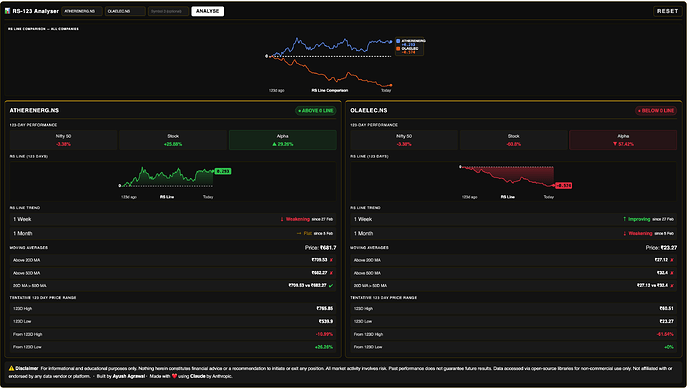Click the RESET button
This screenshot has width=690, height=388.
click(667, 11)
